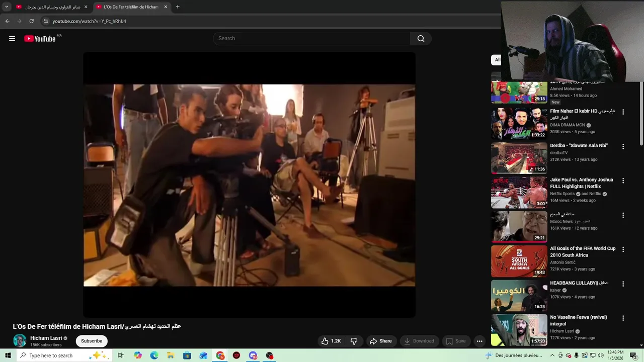Open the more actions ellipsis under video

[479, 341]
